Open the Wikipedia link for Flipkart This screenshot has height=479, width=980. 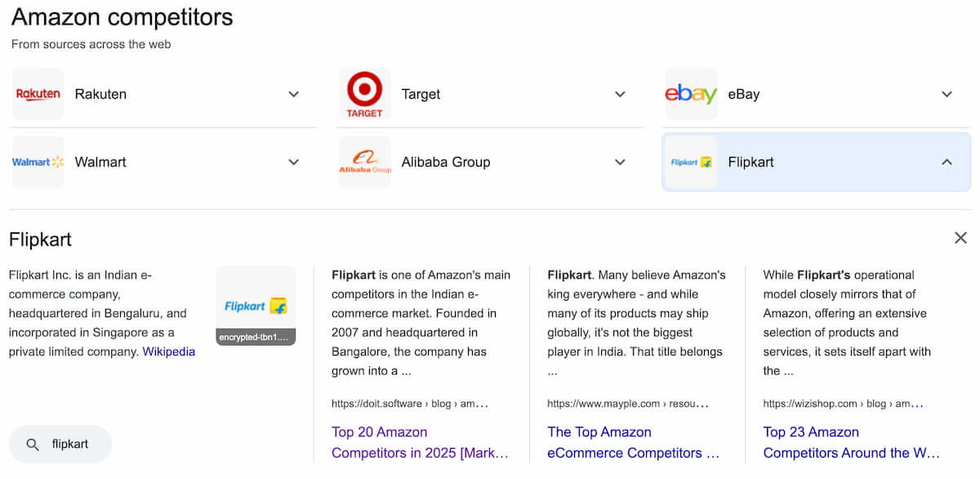tap(168, 351)
